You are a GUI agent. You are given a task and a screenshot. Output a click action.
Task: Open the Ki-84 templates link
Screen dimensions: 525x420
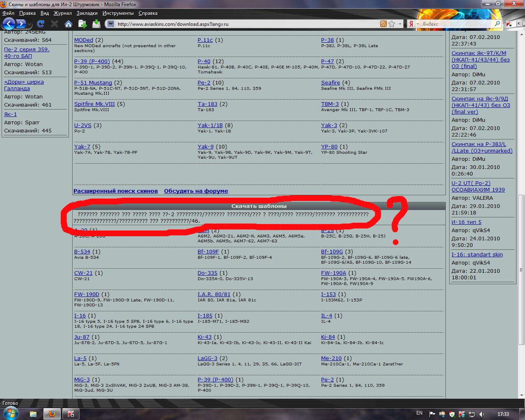[x=328, y=337]
